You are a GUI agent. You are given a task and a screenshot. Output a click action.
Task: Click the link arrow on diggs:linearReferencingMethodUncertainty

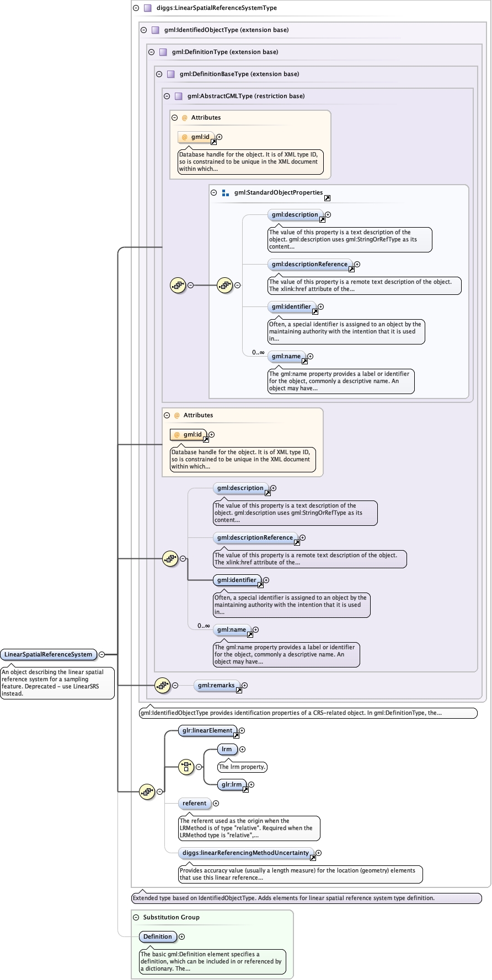pos(313,858)
